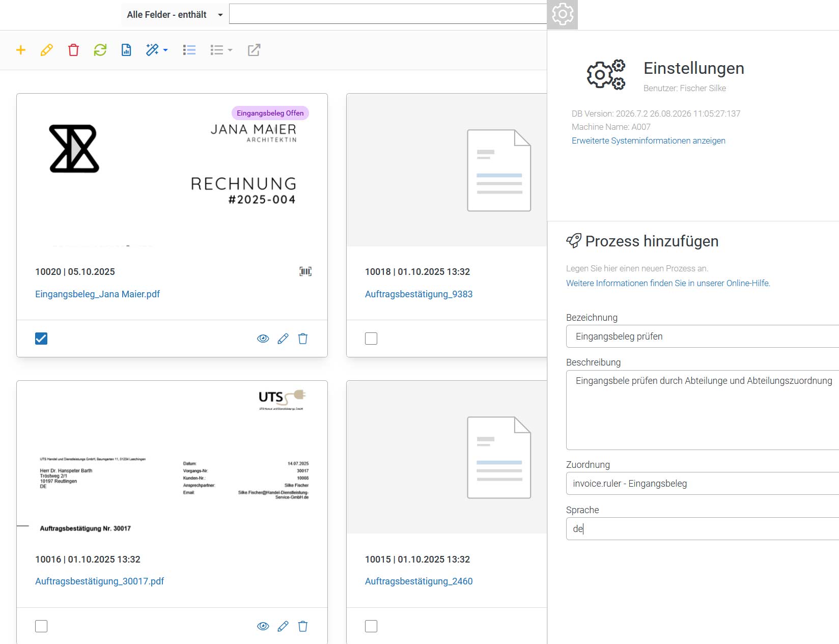This screenshot has width=839, height=644.
Task: View Eingangsbeleg_Jana Maier with the eye icon
Action: (x=263, y=339)
